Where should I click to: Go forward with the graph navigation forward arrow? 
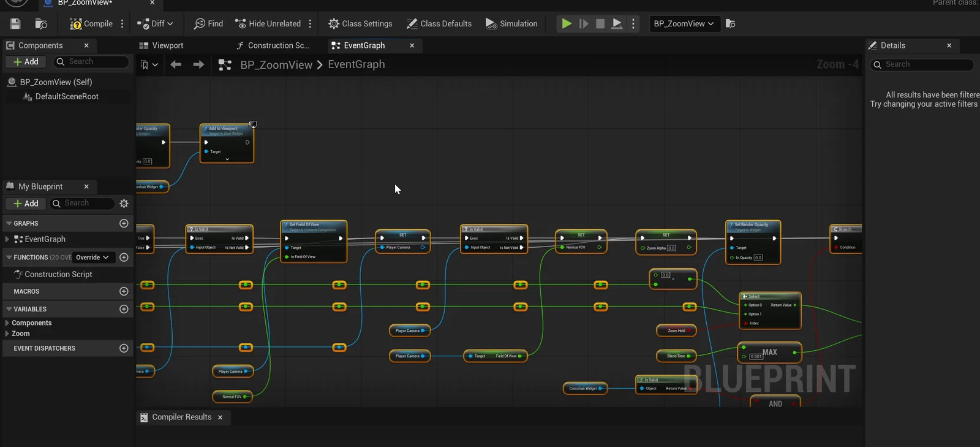[198, 64]
